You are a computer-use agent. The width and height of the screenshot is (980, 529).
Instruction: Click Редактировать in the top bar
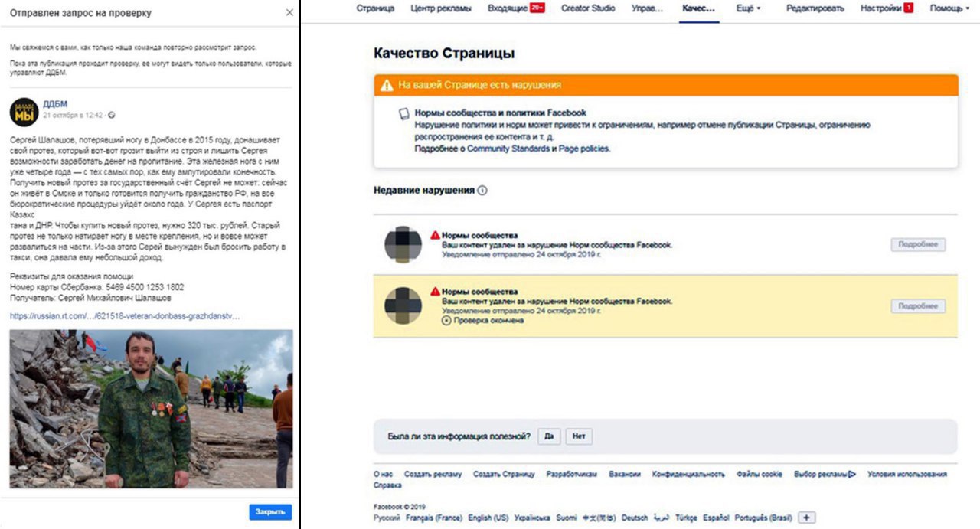tap(815, 8)
